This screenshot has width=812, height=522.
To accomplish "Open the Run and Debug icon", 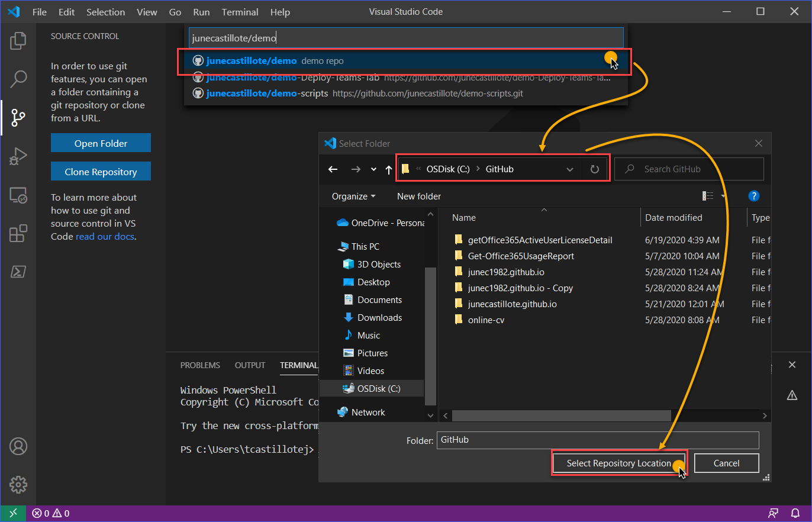I will tap(18, 156).
